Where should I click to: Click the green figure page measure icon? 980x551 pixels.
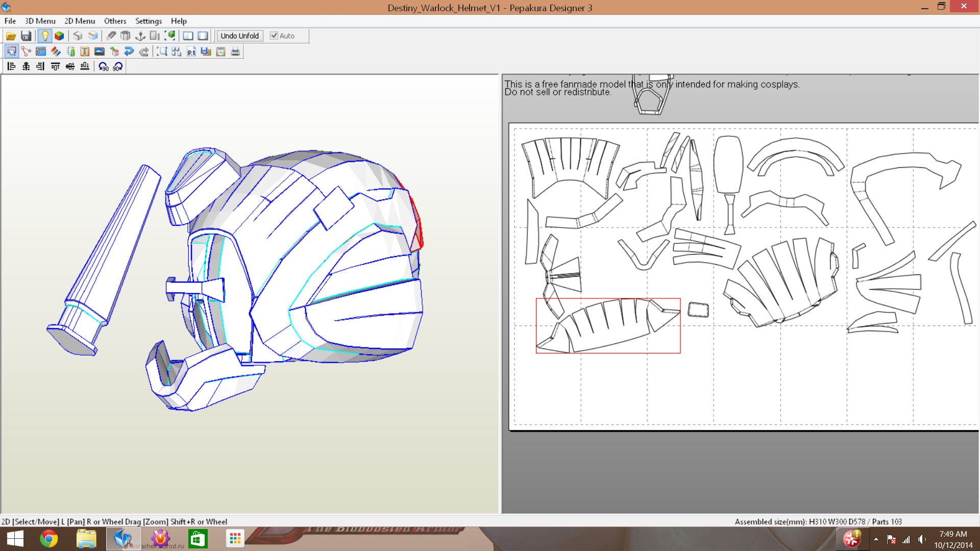[70, 52]
